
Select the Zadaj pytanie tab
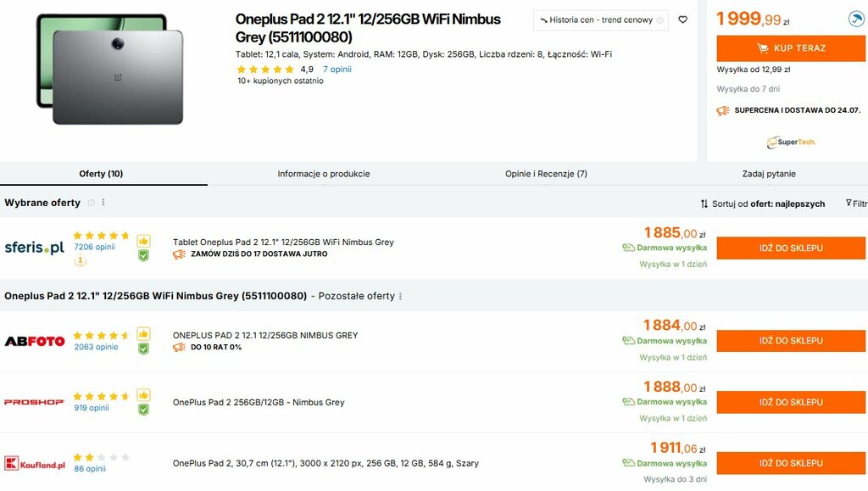pyautogui.click(x=769, y=174)
